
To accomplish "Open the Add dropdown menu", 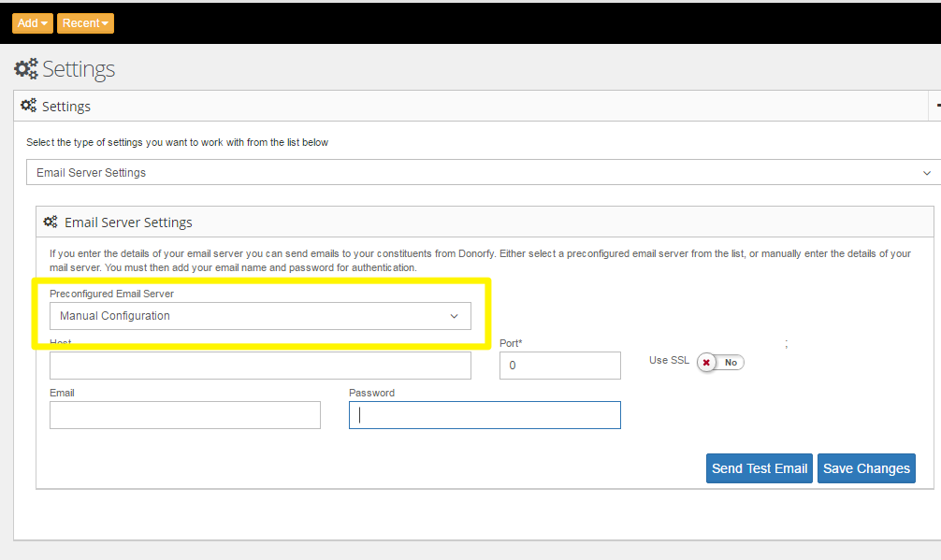I will pyautogui.click(x=32, y=22).
